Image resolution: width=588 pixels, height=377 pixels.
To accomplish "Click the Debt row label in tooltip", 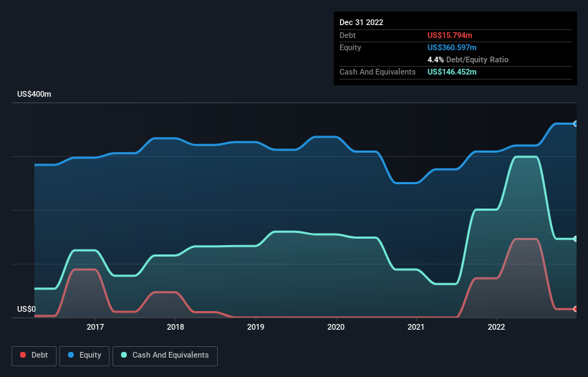I will pos(347,35).
